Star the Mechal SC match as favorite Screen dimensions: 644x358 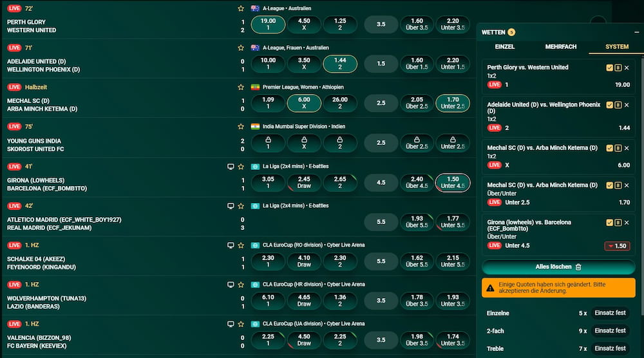pyautogui.click(x=241, y=87)
